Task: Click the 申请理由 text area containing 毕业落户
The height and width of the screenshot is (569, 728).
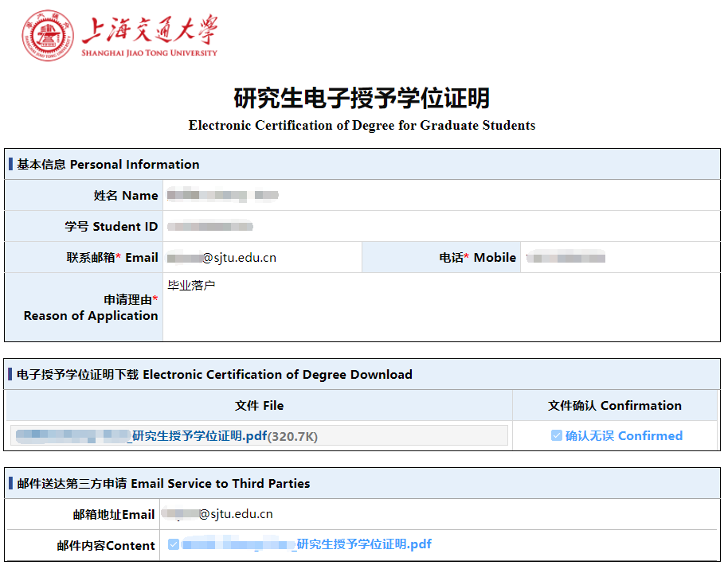Action: [441, 307]
